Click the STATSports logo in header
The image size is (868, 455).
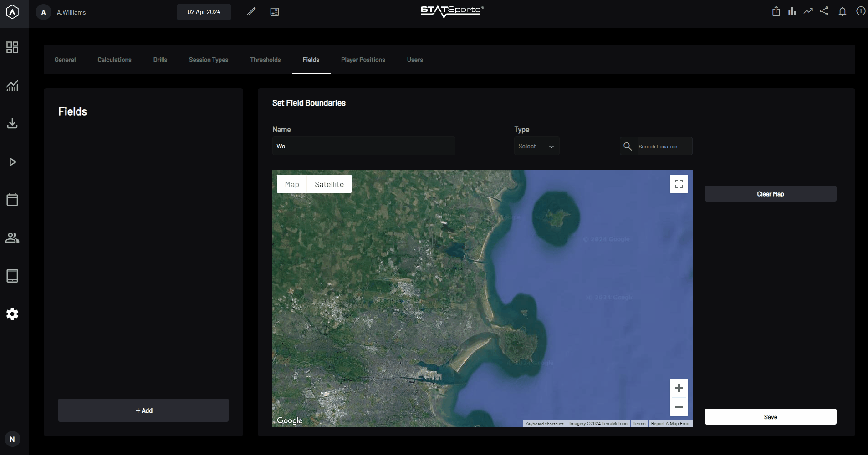coord(452,11)
